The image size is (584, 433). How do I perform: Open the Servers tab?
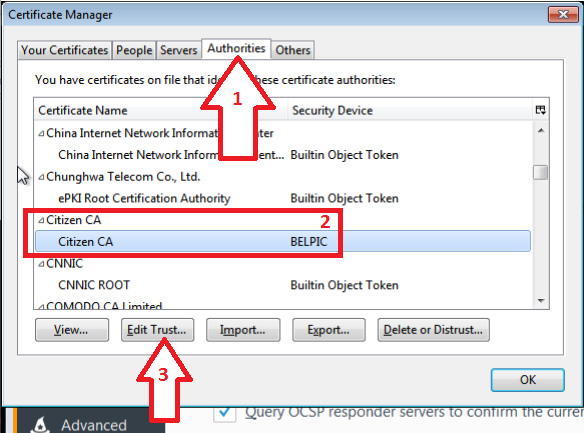point(178,50)
